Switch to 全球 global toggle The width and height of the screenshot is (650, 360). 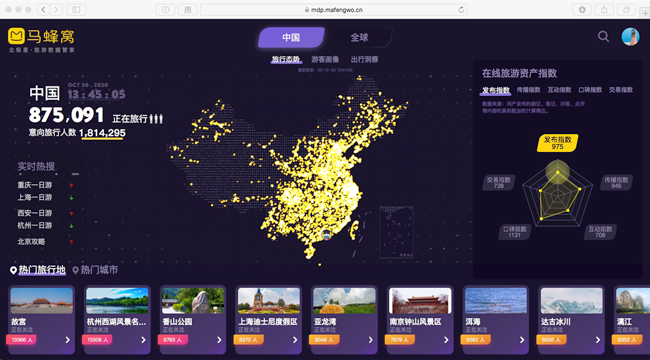[359, 37]
